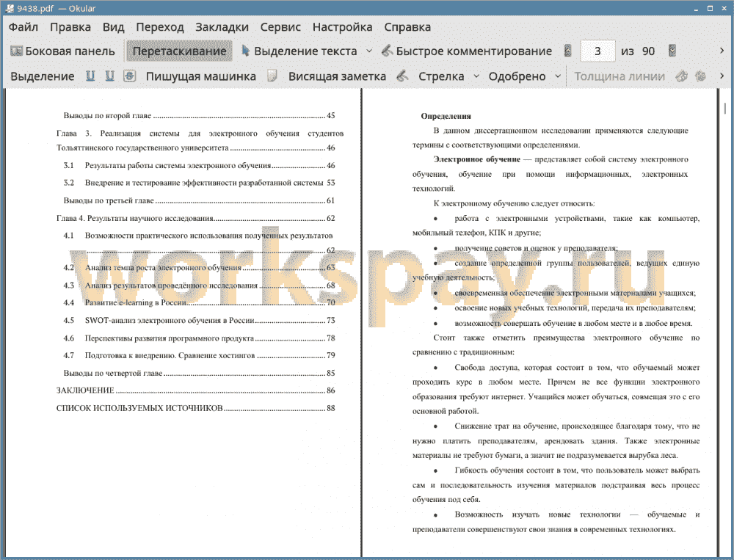Screen dimensions: 734x560
Task: Click the entry '4.5 SWOT-анализ электронного обучения в России'
Action: (200, 321)
